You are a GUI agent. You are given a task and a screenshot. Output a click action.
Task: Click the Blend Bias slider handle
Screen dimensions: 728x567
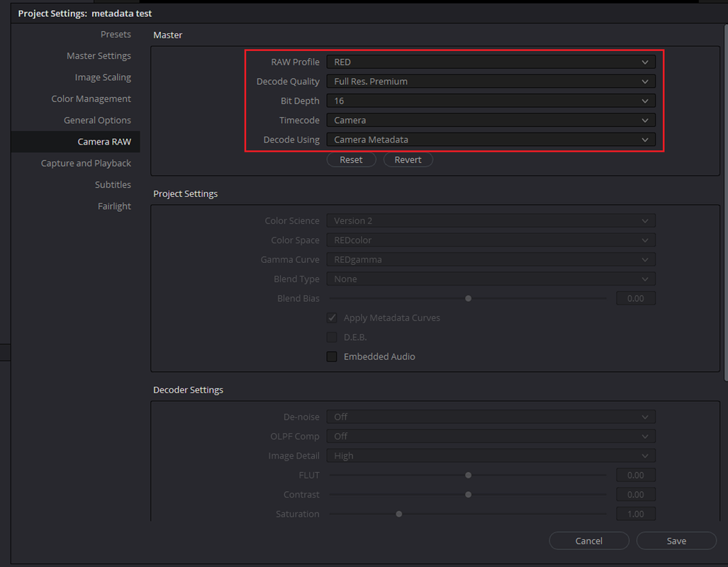pyautogui.click(x=468, y=298)
